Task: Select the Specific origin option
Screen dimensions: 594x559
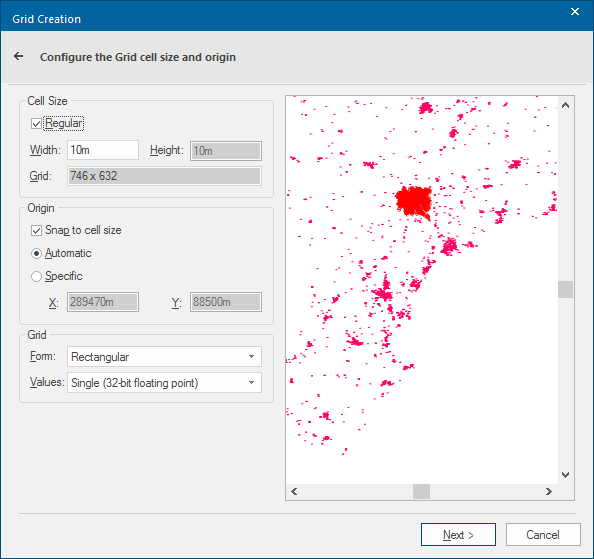Action: [x=36, y=276]
